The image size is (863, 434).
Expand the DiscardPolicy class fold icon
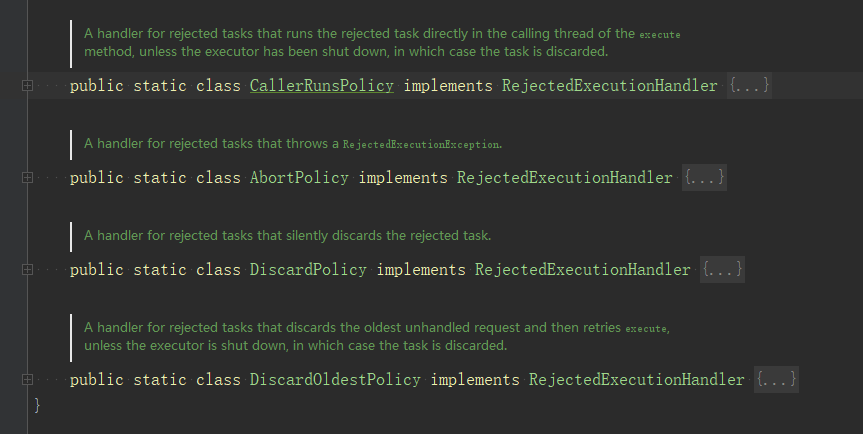pyautogui.click(x=27, y=269)
